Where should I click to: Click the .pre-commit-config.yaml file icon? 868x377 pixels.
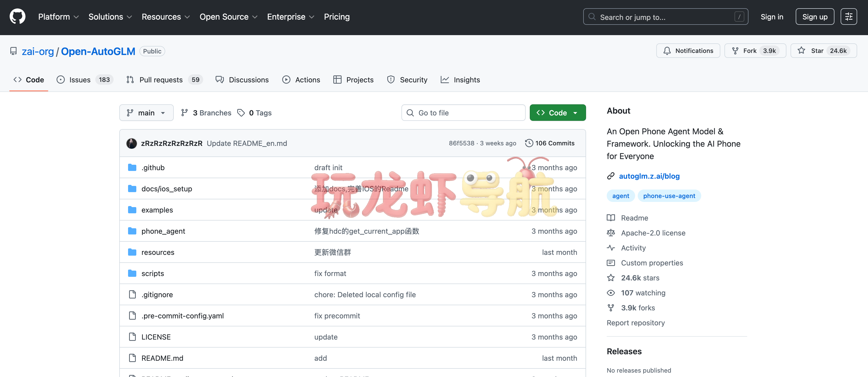click(132, 316)
